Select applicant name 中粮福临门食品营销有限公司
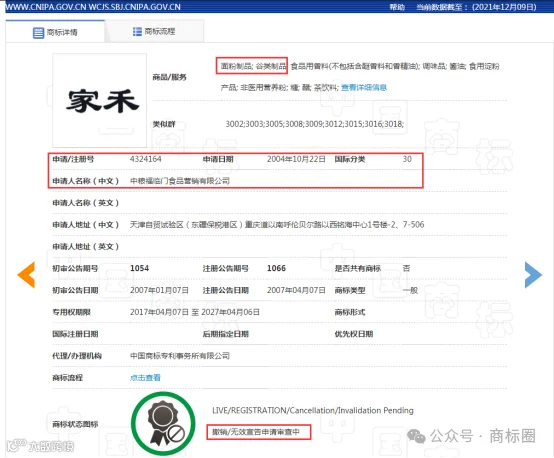The height and width of the screenshot is (458, 554). (x=180, y=181)
